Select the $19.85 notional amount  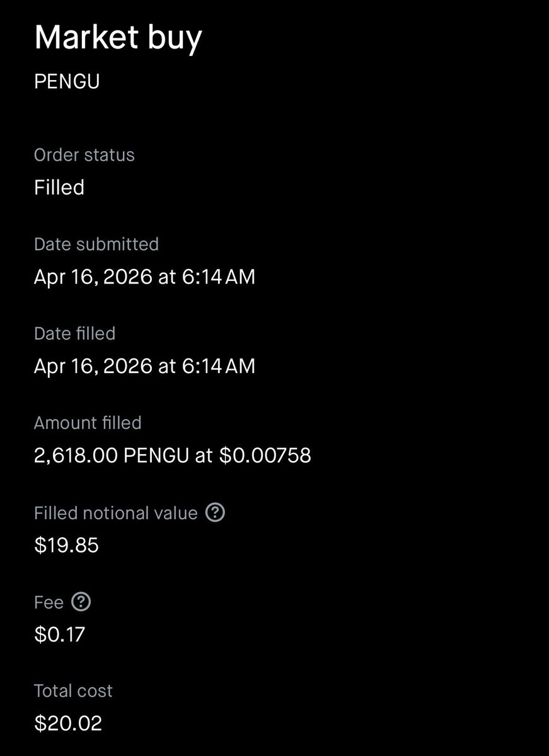66,545
